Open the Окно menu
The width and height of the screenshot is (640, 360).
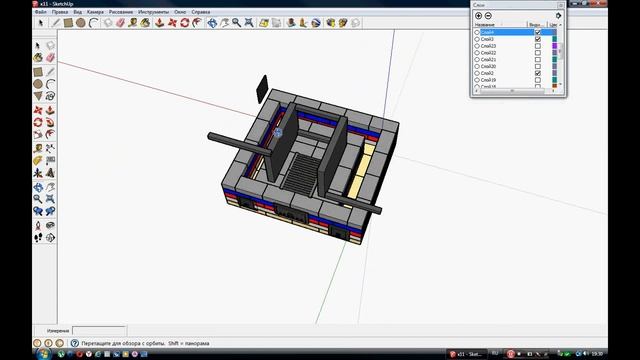point(180,12)
